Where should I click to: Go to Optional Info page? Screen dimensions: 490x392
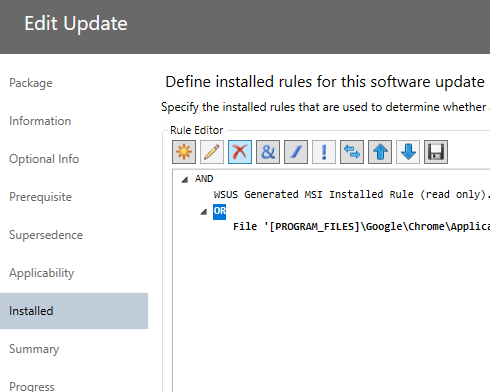tap(44, 159)
